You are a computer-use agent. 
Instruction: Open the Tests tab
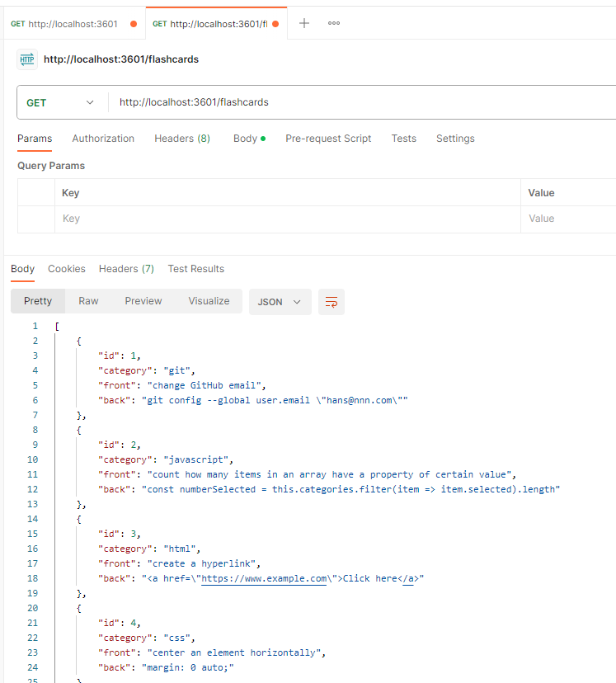pos(403,139)
